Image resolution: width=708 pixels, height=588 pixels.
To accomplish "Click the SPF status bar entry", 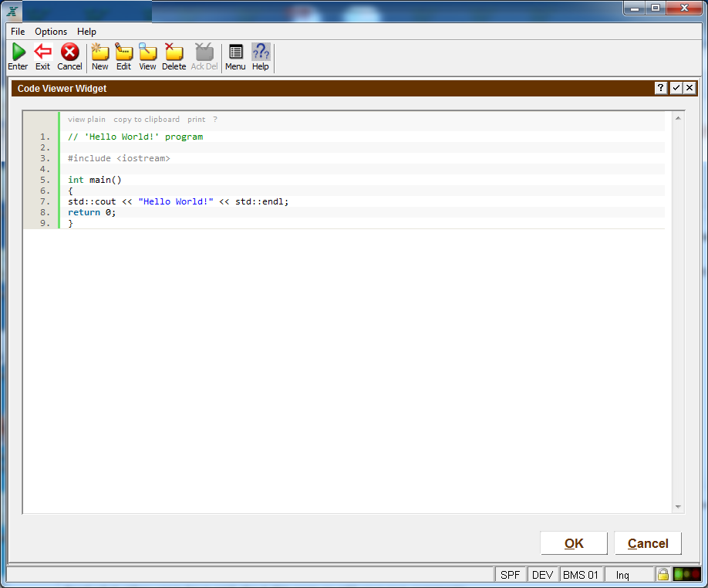I will pos(511,574).
